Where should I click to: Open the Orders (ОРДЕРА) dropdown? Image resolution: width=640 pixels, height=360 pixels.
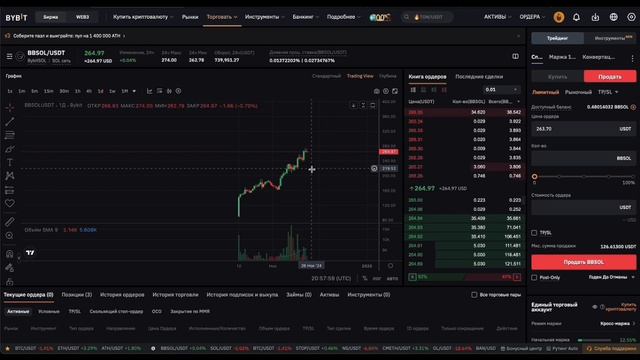click(x=532, y=17)
